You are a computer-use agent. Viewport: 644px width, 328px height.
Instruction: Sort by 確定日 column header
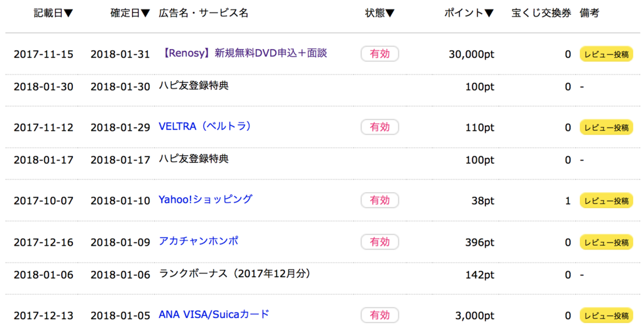coord(130,13)
